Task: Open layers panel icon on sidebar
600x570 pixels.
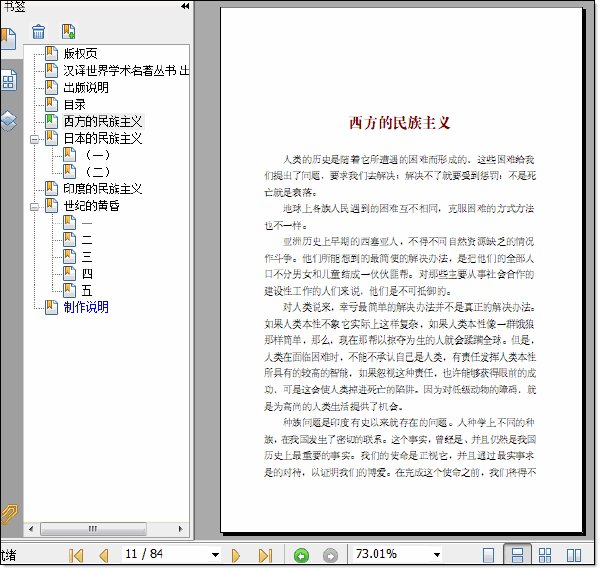Action: [x=8, y=121]
